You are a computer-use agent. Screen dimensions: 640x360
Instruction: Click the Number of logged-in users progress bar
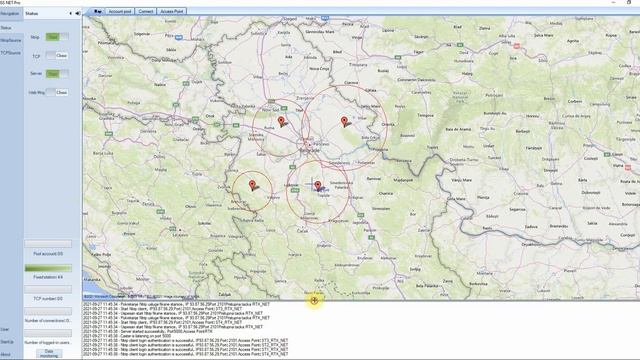click(48, 333)
